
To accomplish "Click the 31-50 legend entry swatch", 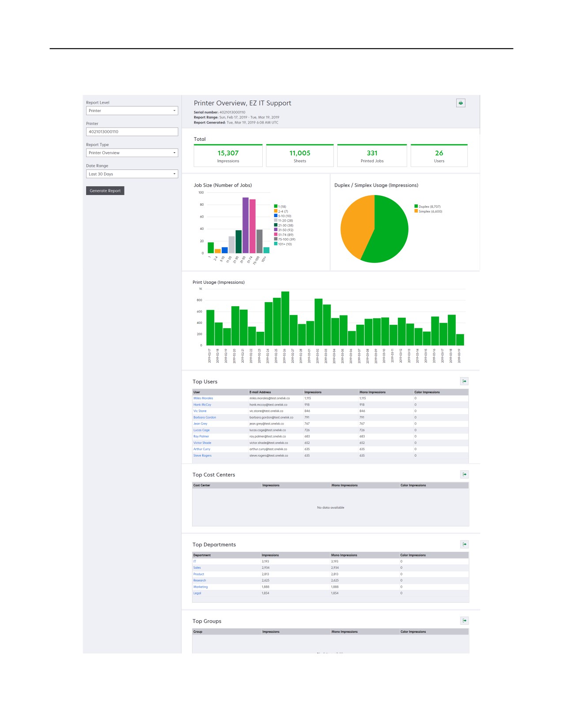I will pyautogui.click(x=276, y=229).
